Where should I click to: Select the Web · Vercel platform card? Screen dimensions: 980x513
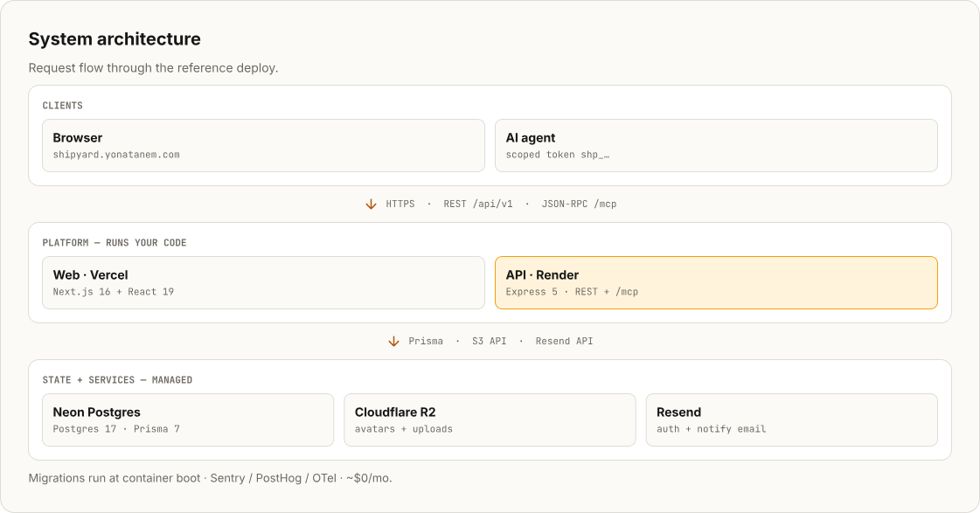point(263,282)
